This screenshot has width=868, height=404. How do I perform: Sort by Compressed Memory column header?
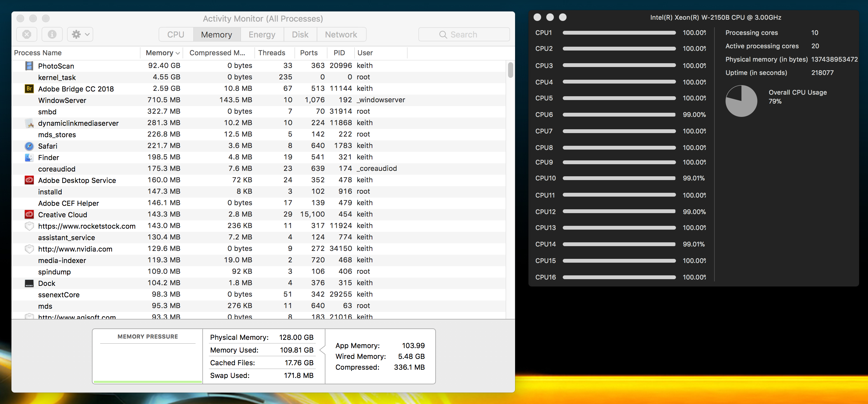click(219, 53)
